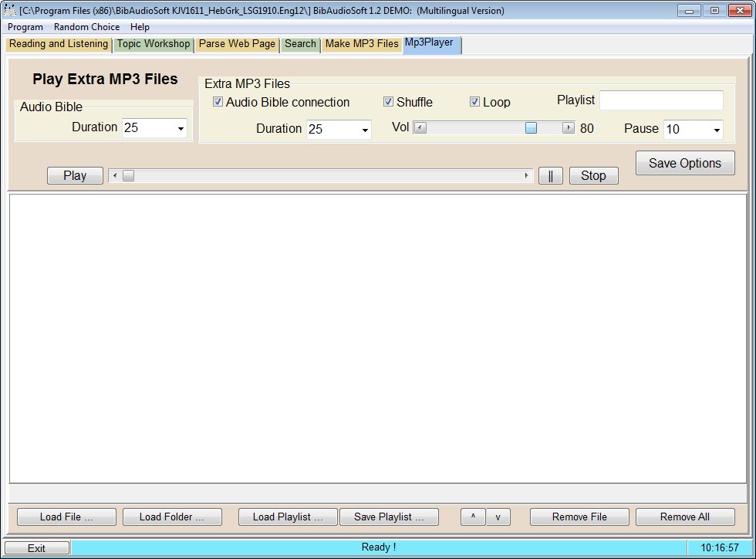Expand the Pause dropdown

pos(717,130)
